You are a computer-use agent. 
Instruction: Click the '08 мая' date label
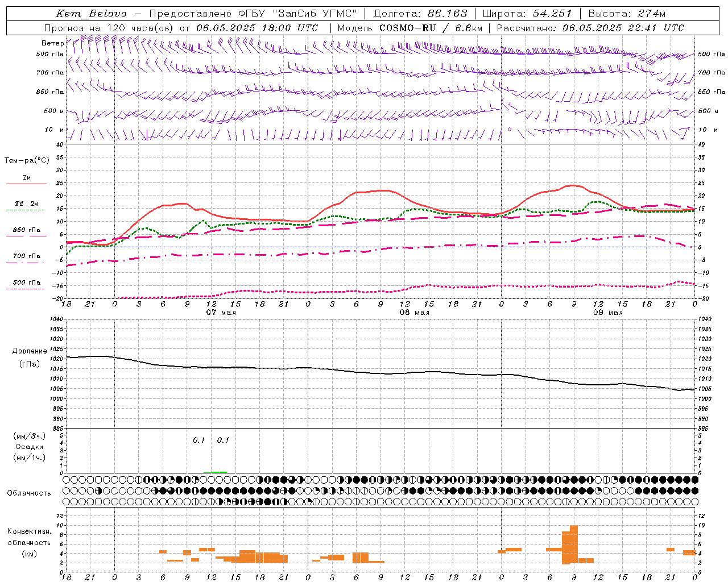pyautogui.click(x=414, y=313)
